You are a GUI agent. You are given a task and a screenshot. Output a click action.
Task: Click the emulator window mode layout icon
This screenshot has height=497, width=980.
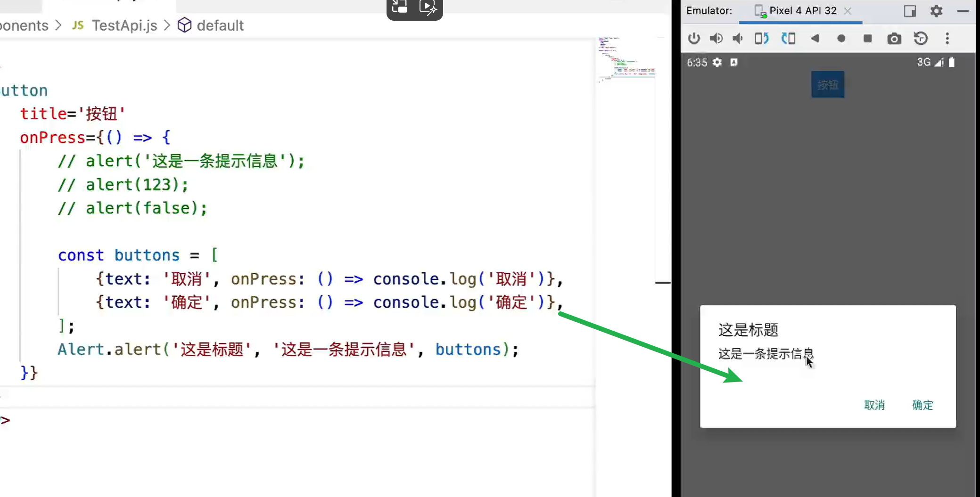click(910, 11)
